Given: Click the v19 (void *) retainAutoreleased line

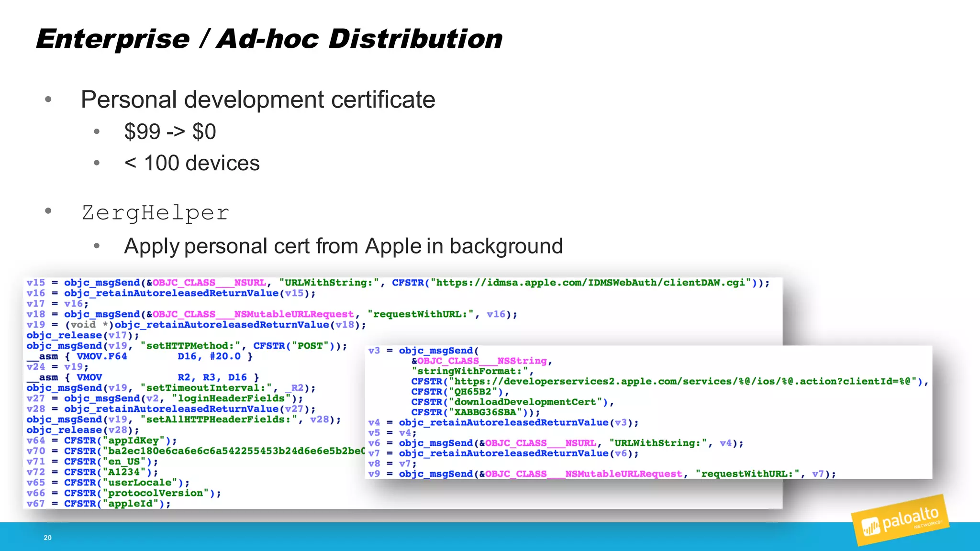Looking at the screenshot, I should pyautogui.click(x=196, y=325).
